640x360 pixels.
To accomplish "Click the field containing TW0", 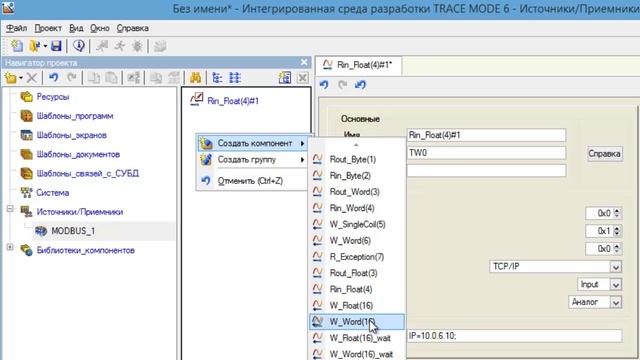I will [x=486, y=153].
